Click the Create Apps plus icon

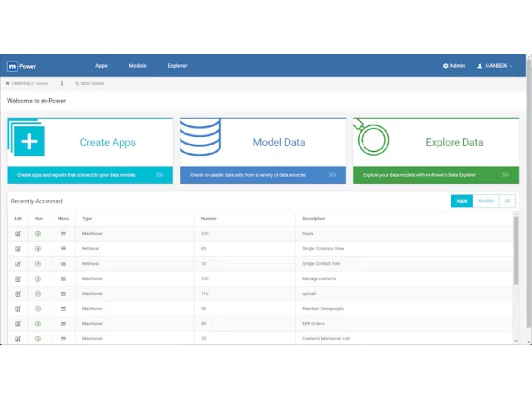point(29,141)
